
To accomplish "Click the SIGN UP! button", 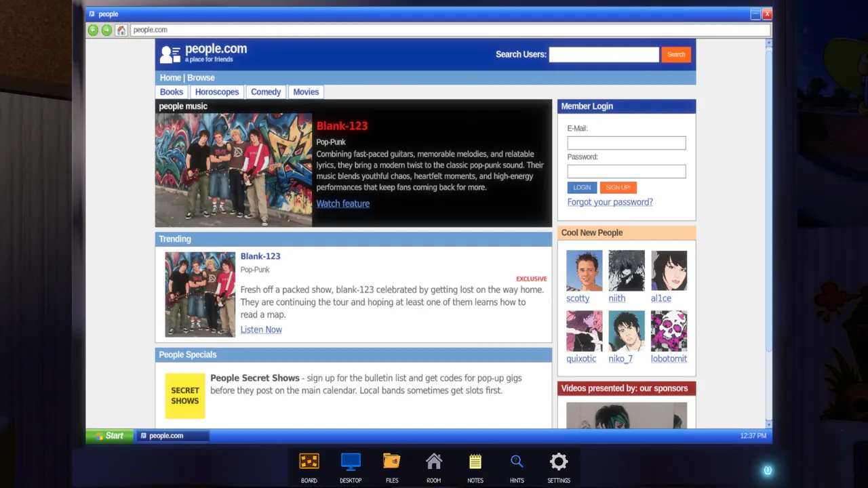I will [618, 187].
